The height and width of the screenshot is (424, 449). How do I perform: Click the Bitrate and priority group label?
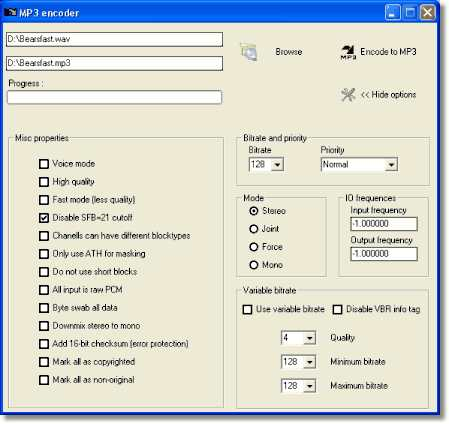pyautogui.click(x=275, y=138)
